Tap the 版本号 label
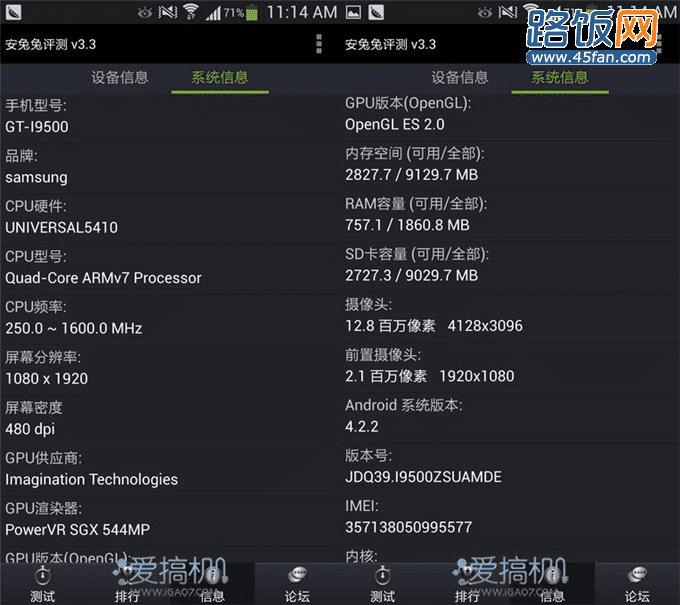 [368, 455]
